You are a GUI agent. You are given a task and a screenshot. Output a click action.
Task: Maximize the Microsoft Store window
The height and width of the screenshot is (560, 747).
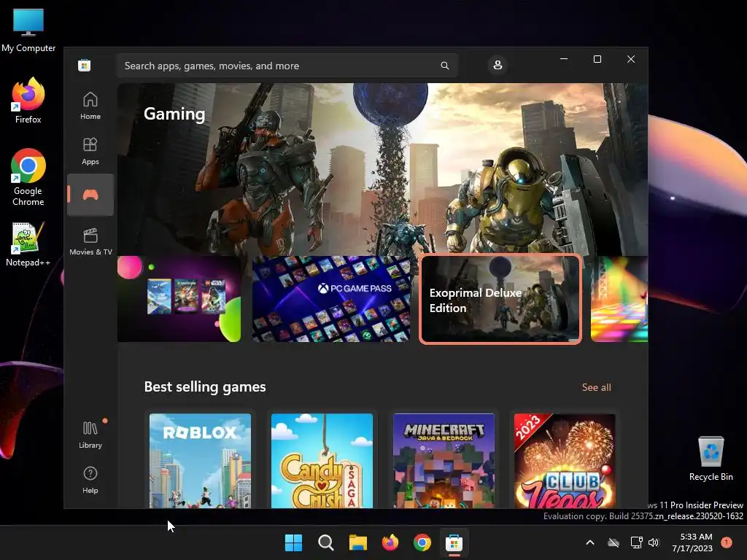597,59
